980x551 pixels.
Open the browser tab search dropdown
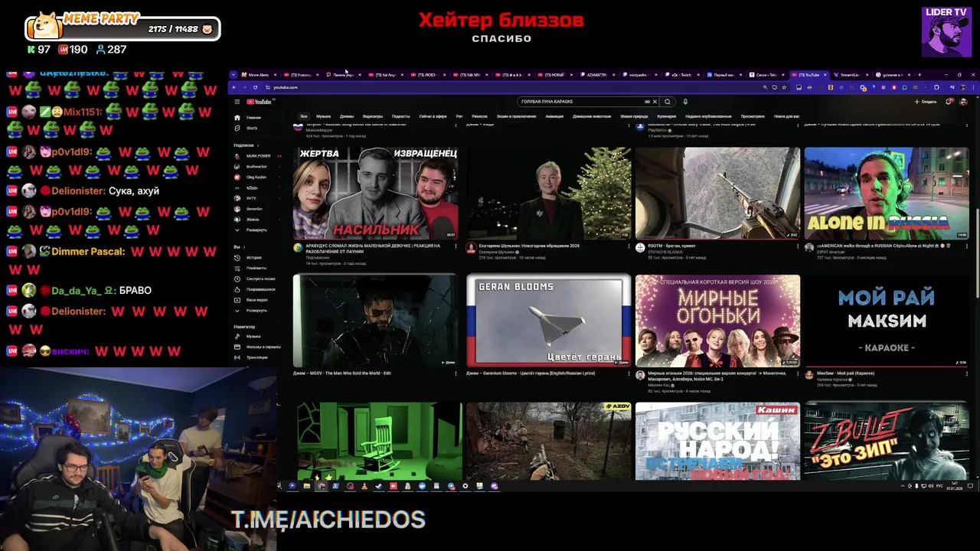click(234, 75)
